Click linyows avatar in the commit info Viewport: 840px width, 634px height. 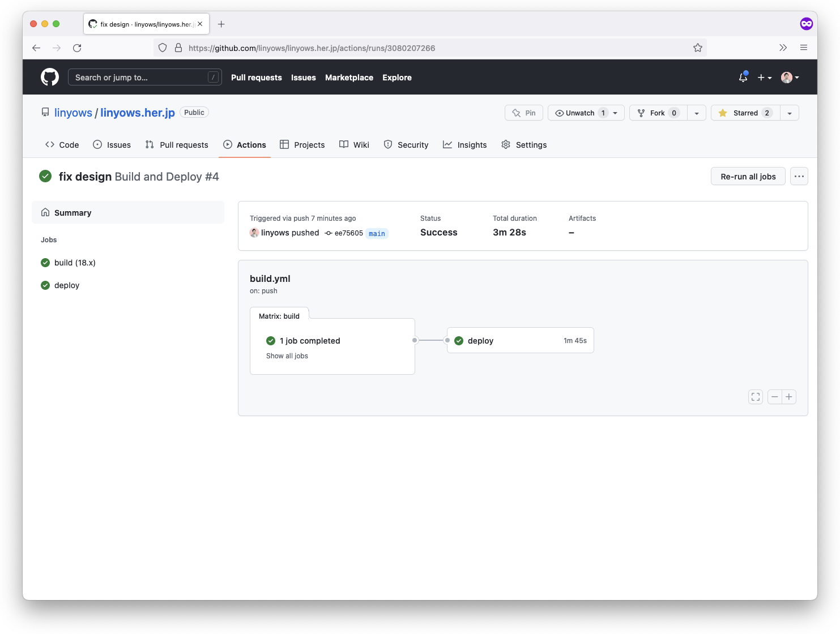[254, 233]
